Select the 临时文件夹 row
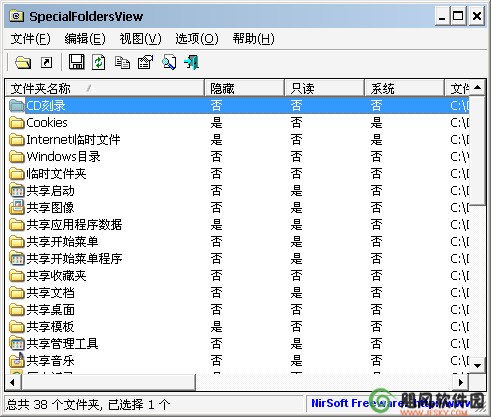Screen dimensions: 491x417 (237, 174)
